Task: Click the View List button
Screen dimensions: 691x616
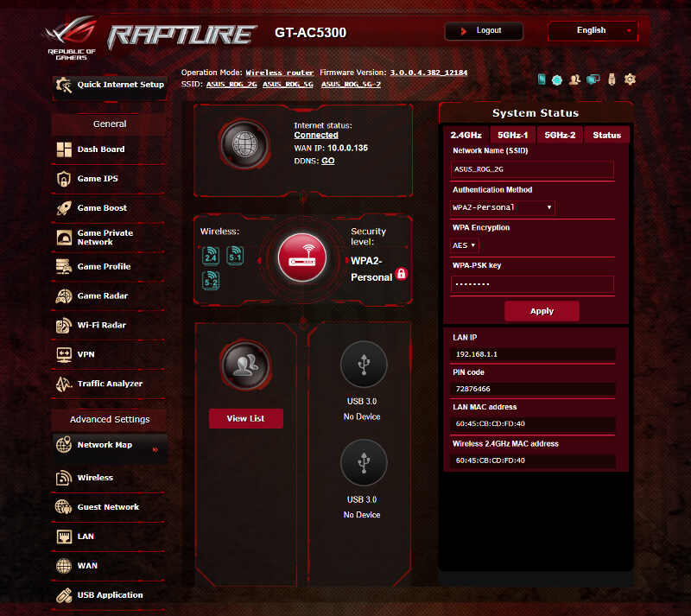Action: click(x=246, y=418)
